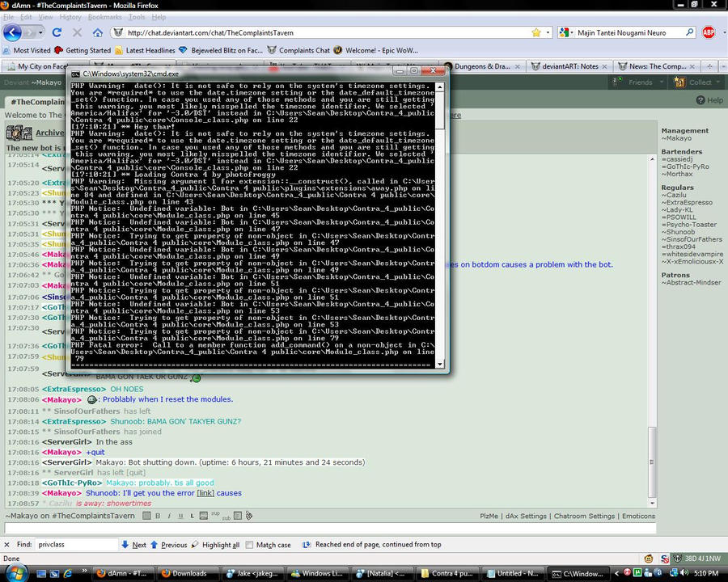Toggle the Match case checkbox
The width and height of the screenshot is (728, 582).
click(x=250, y=545)
